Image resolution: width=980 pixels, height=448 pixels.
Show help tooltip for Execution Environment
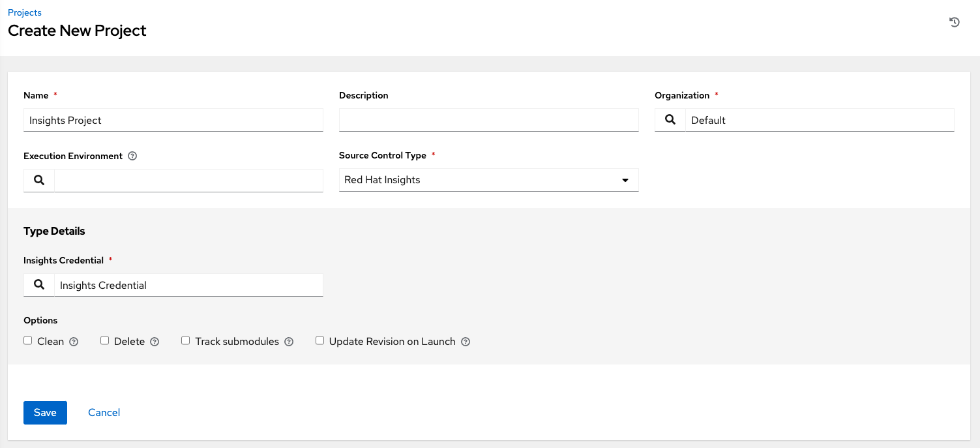[x=132, y=156]
